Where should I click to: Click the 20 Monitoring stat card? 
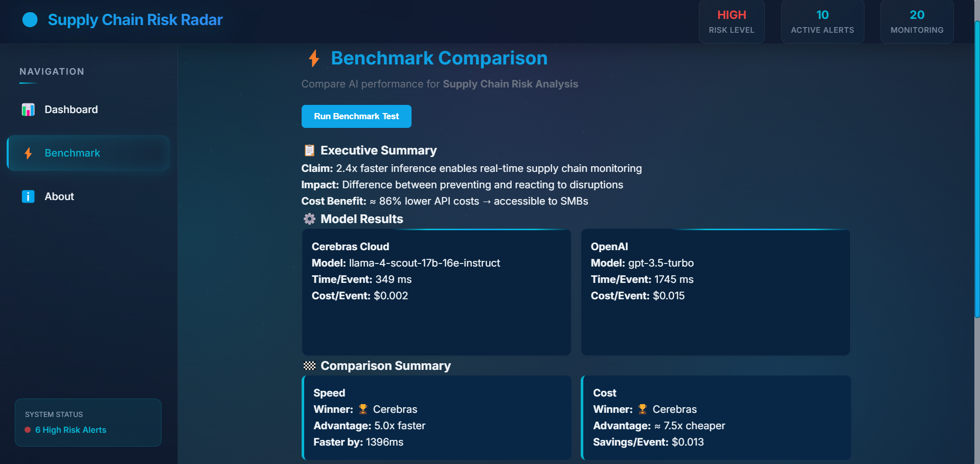coord(917,21)
